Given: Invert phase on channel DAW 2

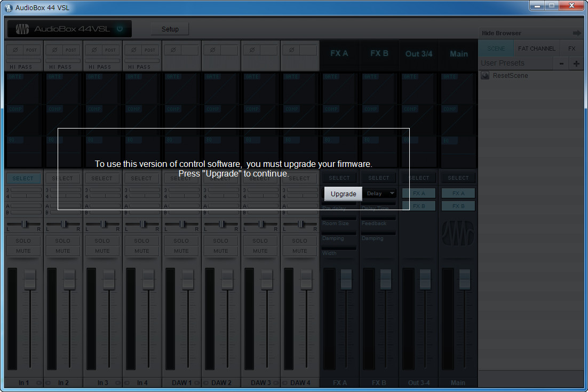Looking at the screenshot, I should pyautogui.click(x=212, y=50).
